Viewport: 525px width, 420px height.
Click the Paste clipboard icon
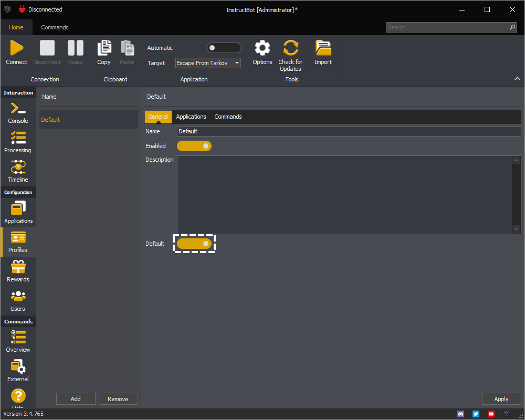click(x=127, y=48)
